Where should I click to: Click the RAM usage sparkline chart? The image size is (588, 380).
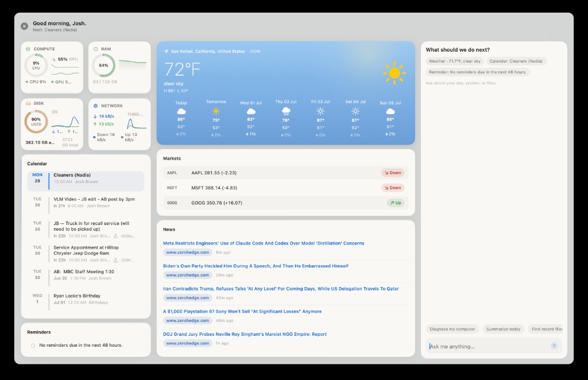click(x=133, y=64)
